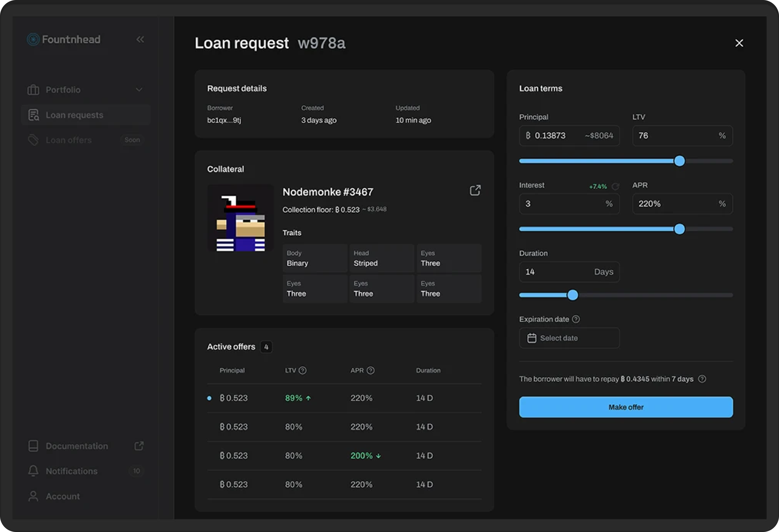This screenshot has width=779, height=532.
Task: Open the Select date picker
Action: tap(569, 338)
